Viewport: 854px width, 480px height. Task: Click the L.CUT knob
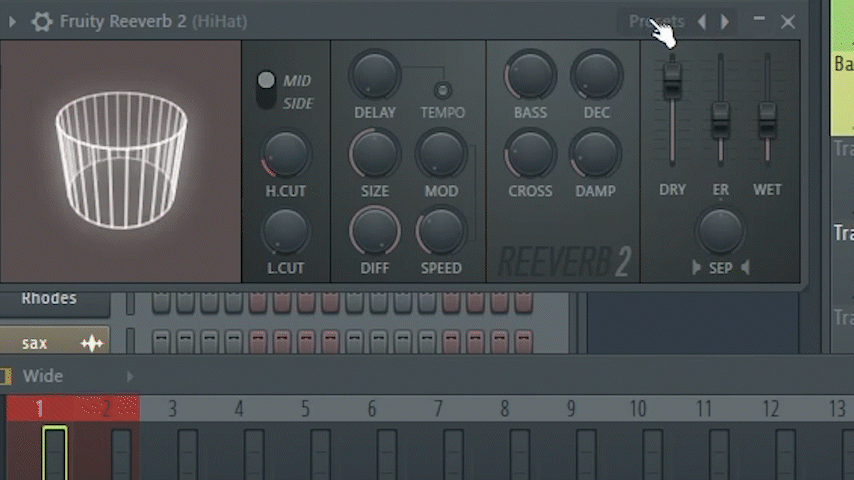pos(285,232)
